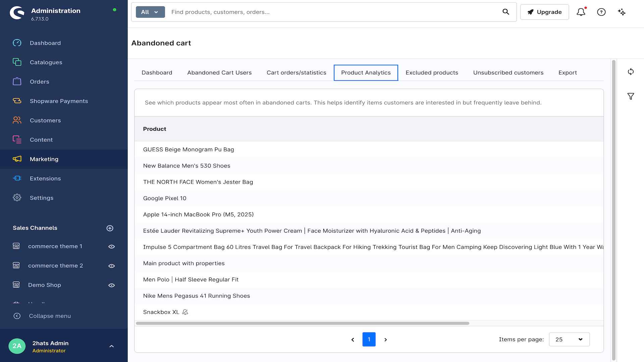Collapse menu via the arrow button
The width and height of the screenshot is (644, 362).
pos(17,316)
